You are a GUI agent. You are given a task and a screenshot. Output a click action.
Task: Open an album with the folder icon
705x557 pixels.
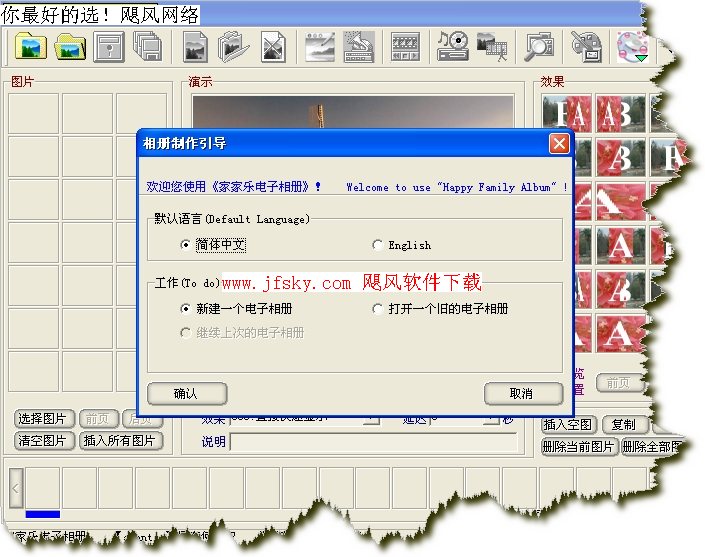pyautogui.click(x=70, y=46)
